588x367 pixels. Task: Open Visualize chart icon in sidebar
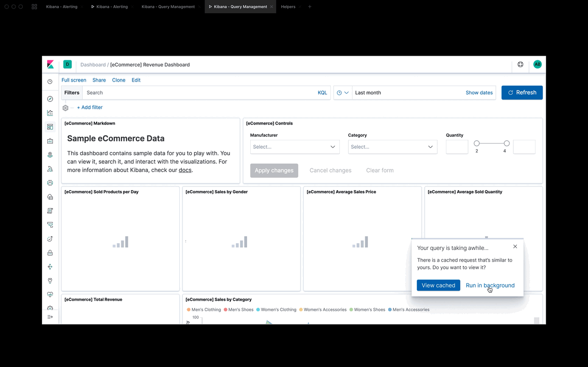pyautogui.click(x=50, y=113)
